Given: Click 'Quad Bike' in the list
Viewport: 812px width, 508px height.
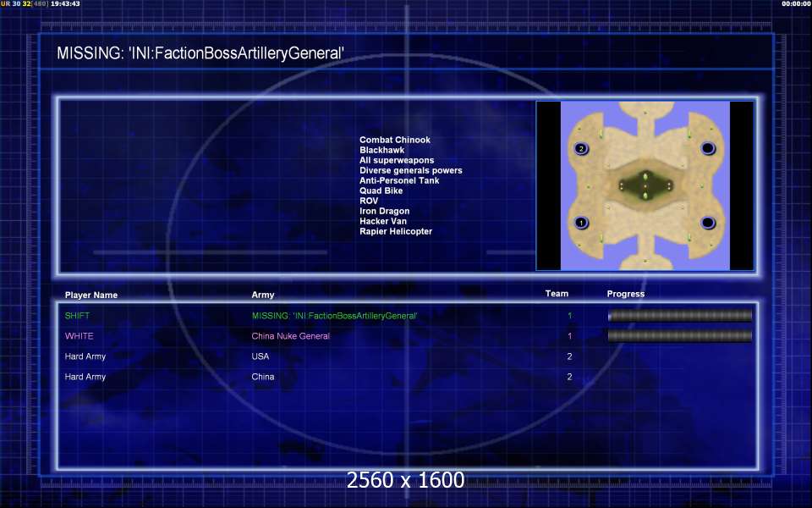Looking at the screenshot, I should pyautogui.click(x=381, y=190).
